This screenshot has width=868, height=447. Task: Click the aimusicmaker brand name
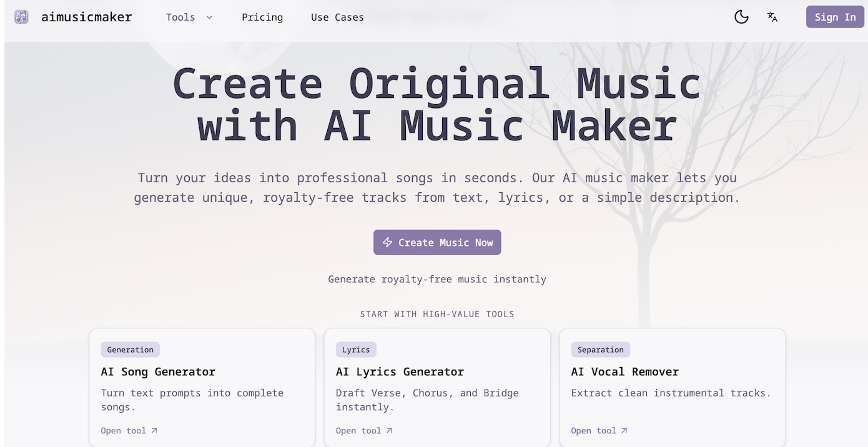tap(87, 17)
